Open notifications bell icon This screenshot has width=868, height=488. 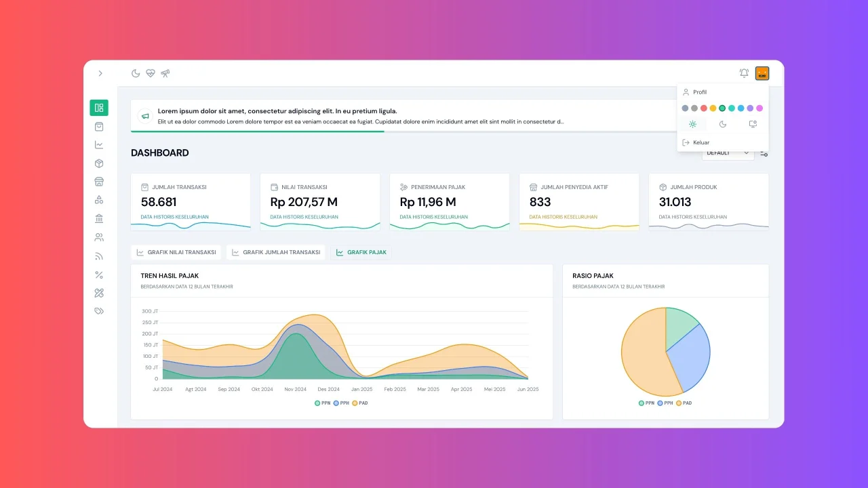coord(744,73)
